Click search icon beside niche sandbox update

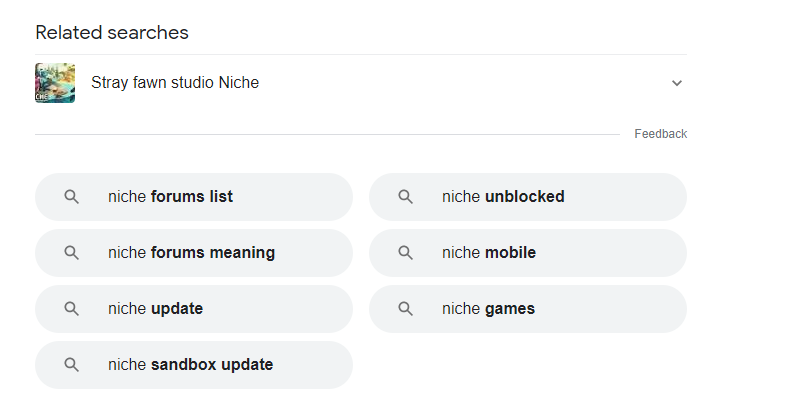pyautogui.click(x=71, y=365)
